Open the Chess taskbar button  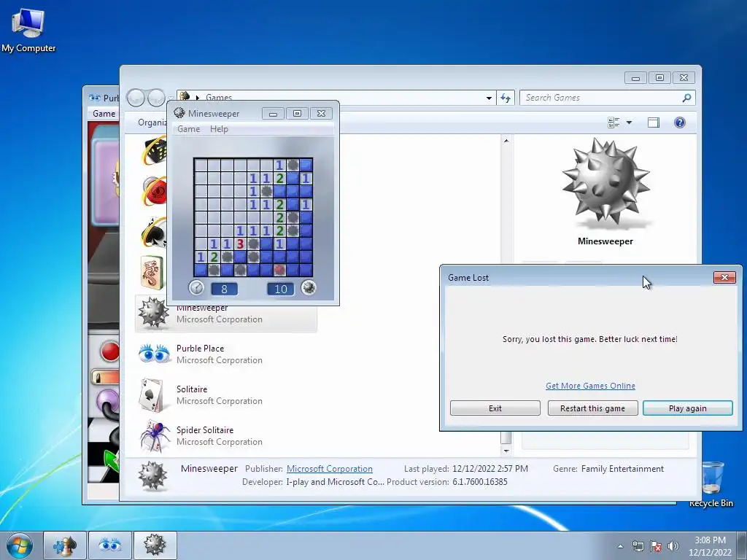pos(65,545)
